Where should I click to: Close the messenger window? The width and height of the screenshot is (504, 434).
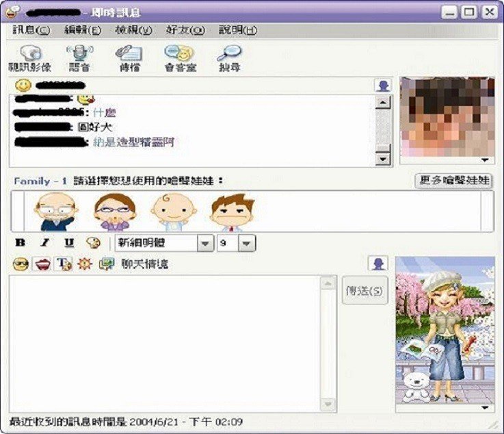[x=490, y=12]
